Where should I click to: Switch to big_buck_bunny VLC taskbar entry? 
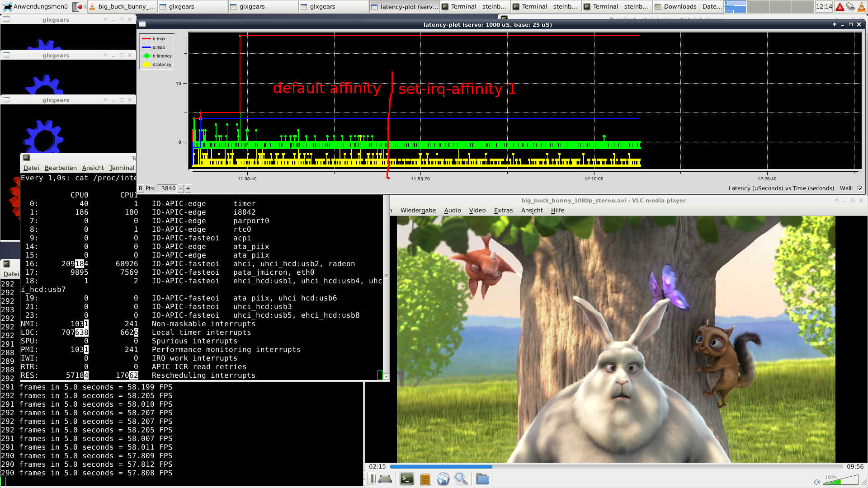point(122,6)
